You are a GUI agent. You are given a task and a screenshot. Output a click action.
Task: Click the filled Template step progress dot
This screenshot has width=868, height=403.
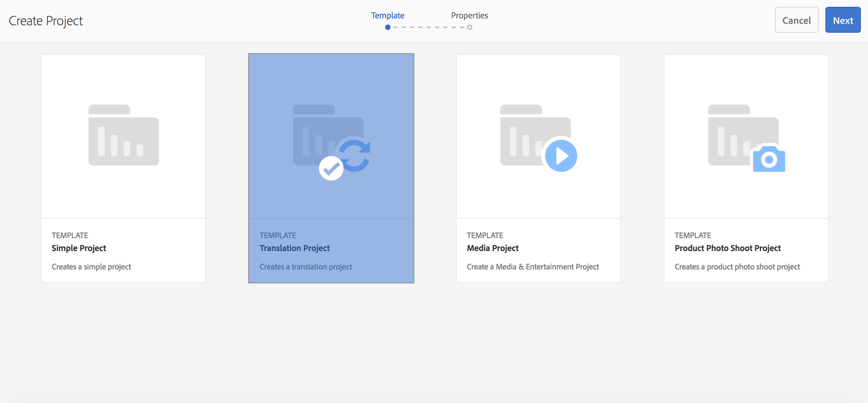pyautogui.click(x=387, y=27)
